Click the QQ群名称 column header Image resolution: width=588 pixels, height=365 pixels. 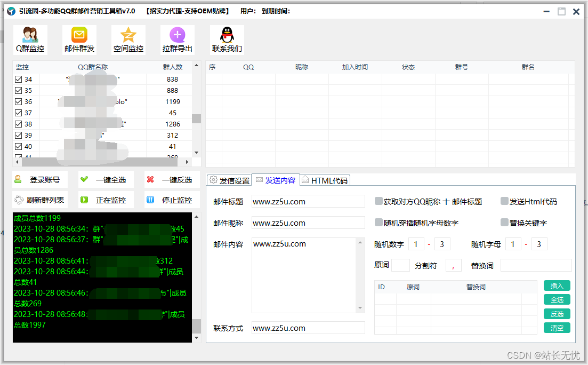tap(93, 67)
